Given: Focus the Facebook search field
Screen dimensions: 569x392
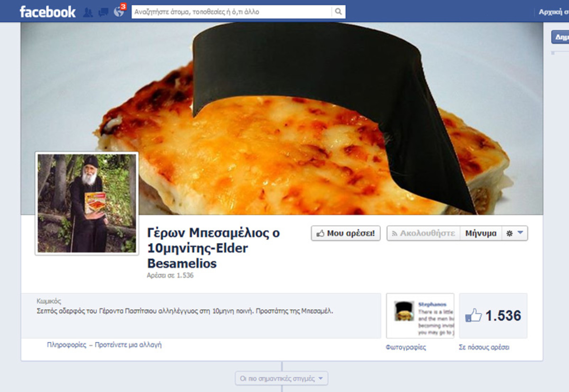Looking at the screenshot, I should [231, 12].
